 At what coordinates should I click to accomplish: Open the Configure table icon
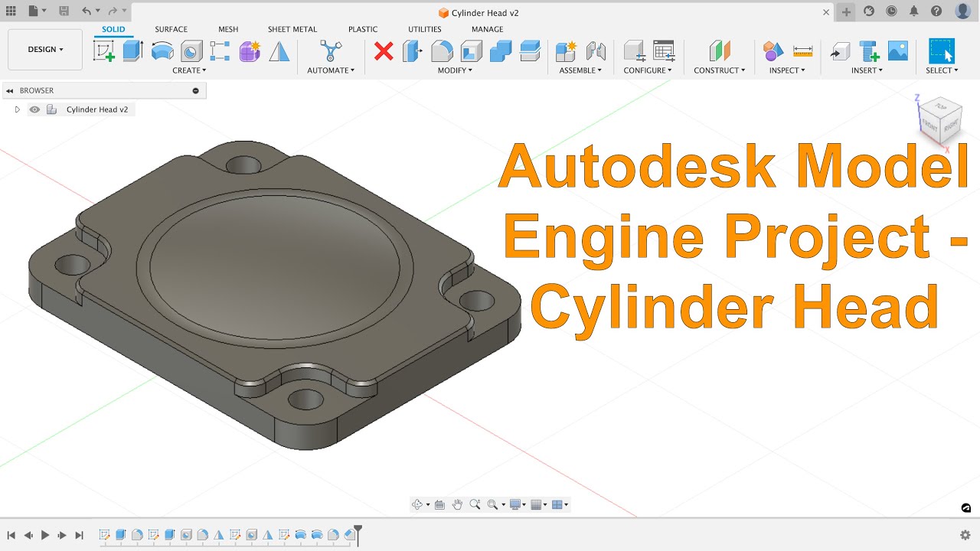point(664,51)
